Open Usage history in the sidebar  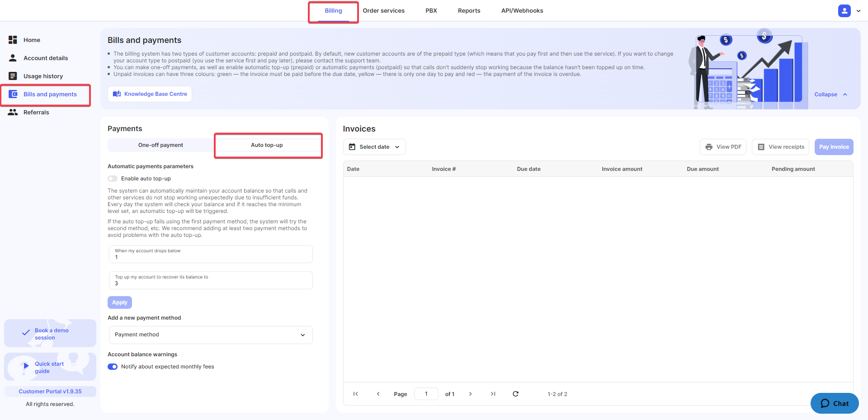(43, 76)
